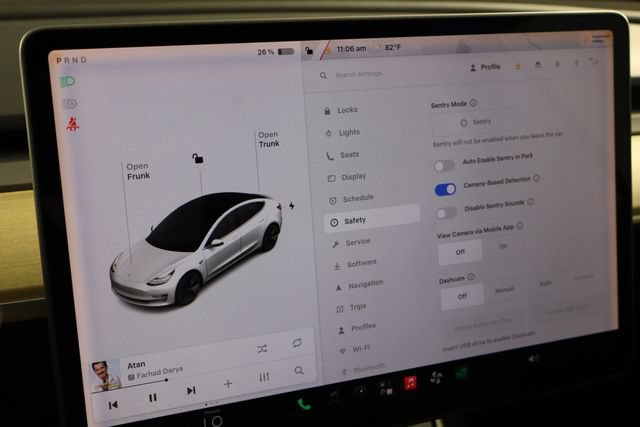640x427 pixels.
Task: Open the Dashcam info icon
Action: [471, 277]
